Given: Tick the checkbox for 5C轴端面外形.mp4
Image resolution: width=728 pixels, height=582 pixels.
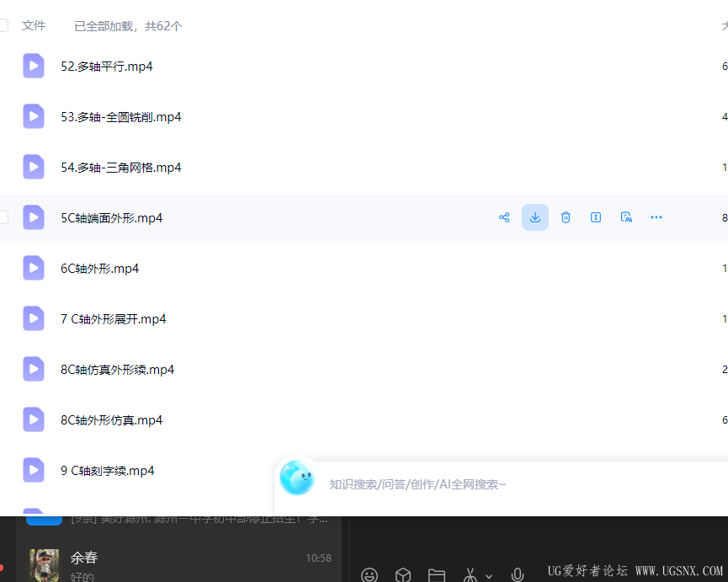Looking at the screenshot, I should (x=3, y=217).
